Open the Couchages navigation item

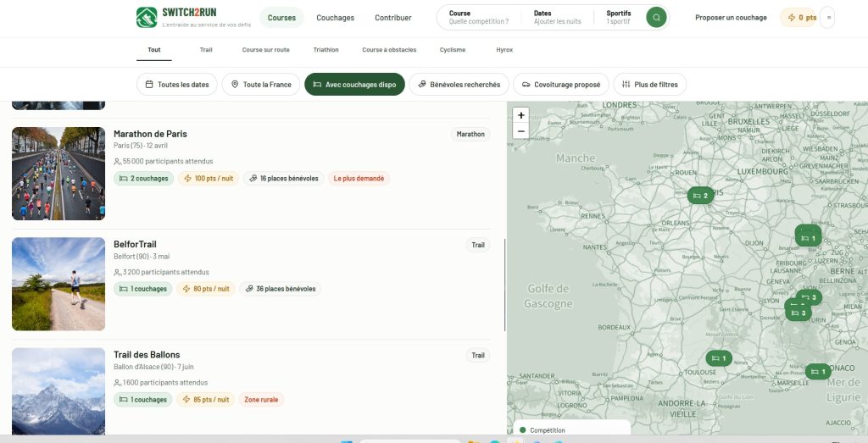(x=336, y=18)
